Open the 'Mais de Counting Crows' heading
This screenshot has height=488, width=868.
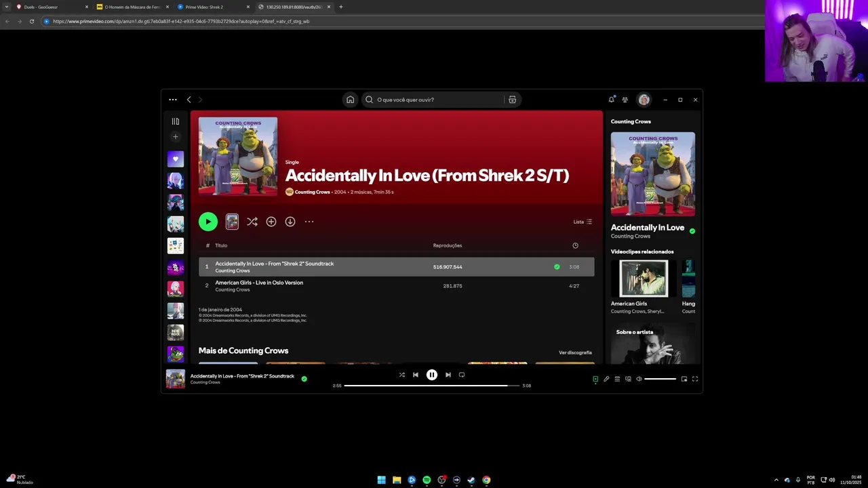(243, 350)
